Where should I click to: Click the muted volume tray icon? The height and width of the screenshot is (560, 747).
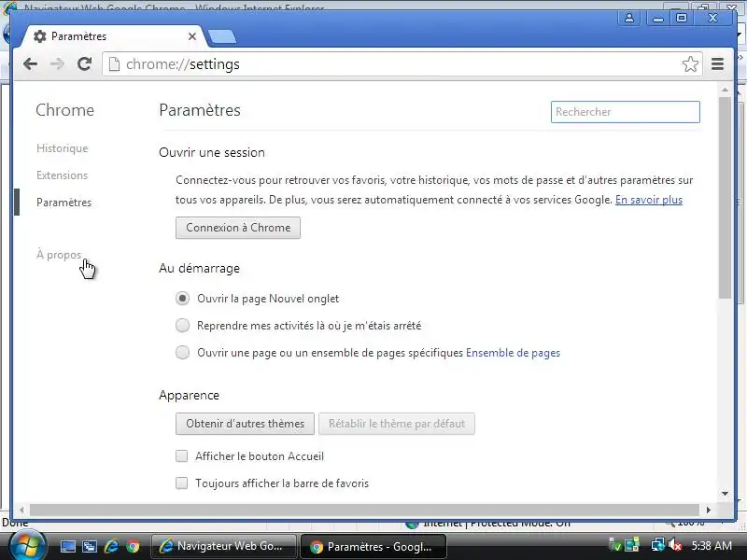point(674,545)
